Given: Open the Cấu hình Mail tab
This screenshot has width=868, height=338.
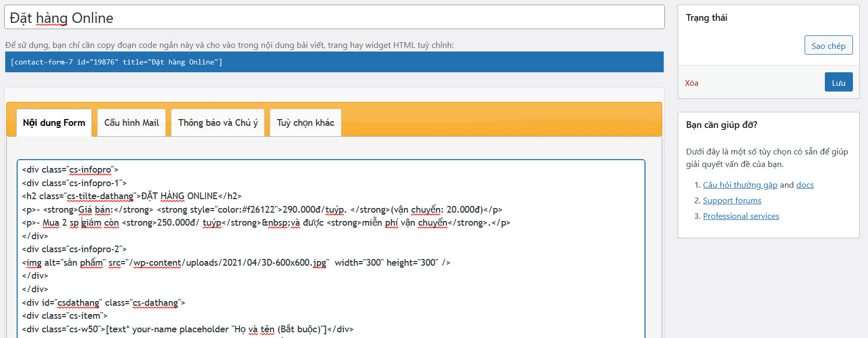Looking at the screenshot, I should click(131, 123).
